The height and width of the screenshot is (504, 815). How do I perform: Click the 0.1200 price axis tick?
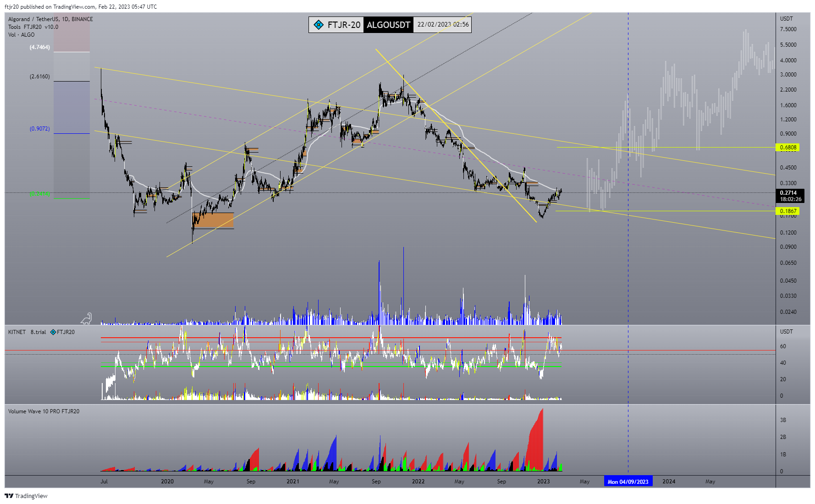[x=788, y=233]
